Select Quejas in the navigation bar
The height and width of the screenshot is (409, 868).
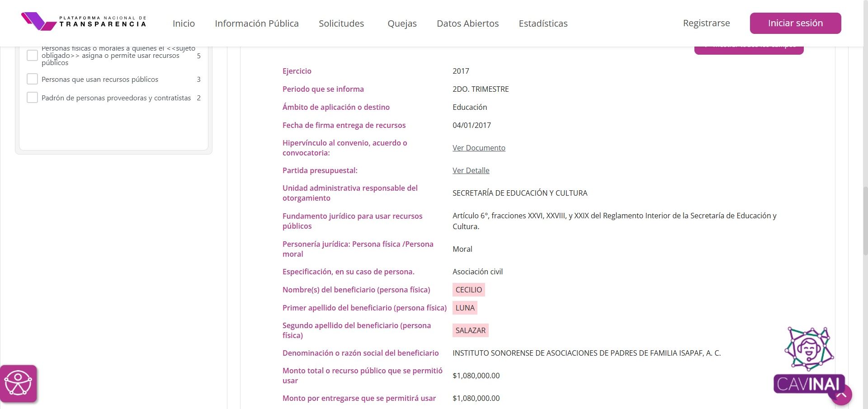tap(402, 24)
